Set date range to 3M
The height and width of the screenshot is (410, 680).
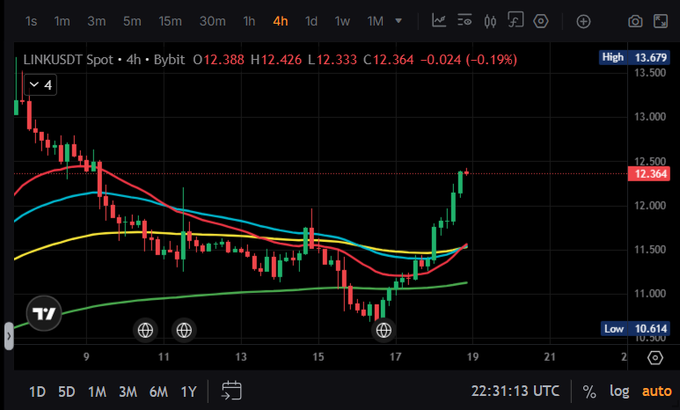(128, 392)
